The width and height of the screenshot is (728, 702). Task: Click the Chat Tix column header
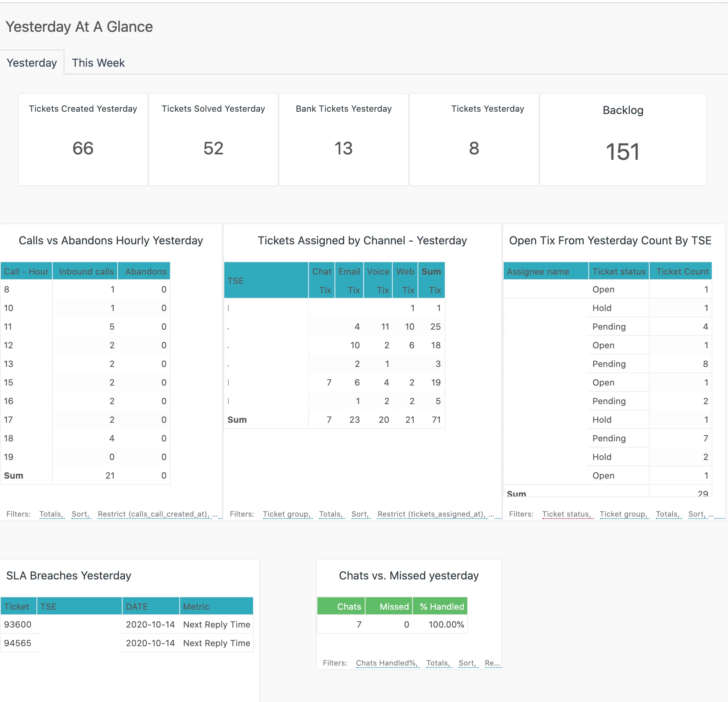coord(322,280)
